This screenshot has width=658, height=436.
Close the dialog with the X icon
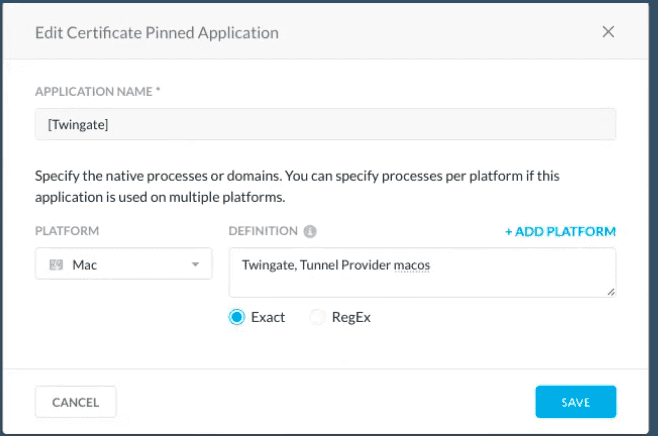(x=608, y=32)
